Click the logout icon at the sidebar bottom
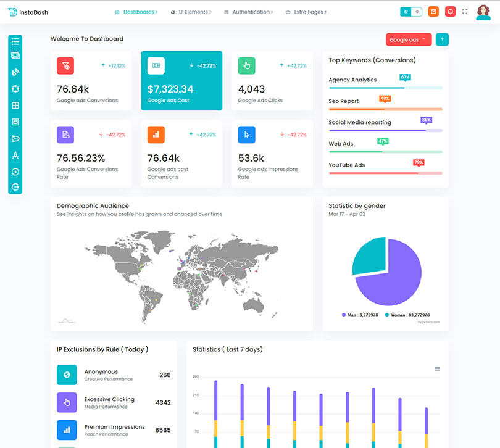Viewport: 500px width, 448px height. tap(15, 187)
